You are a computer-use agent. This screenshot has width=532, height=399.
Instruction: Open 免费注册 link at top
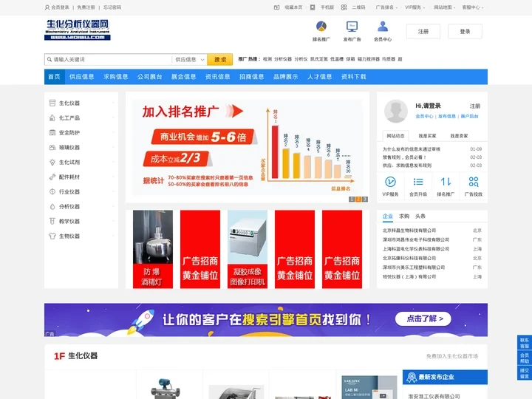point(86,7)
